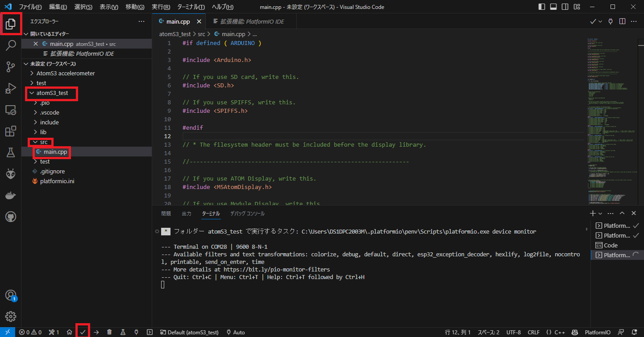Collapse the atomS3_test folder

point(52,93)
